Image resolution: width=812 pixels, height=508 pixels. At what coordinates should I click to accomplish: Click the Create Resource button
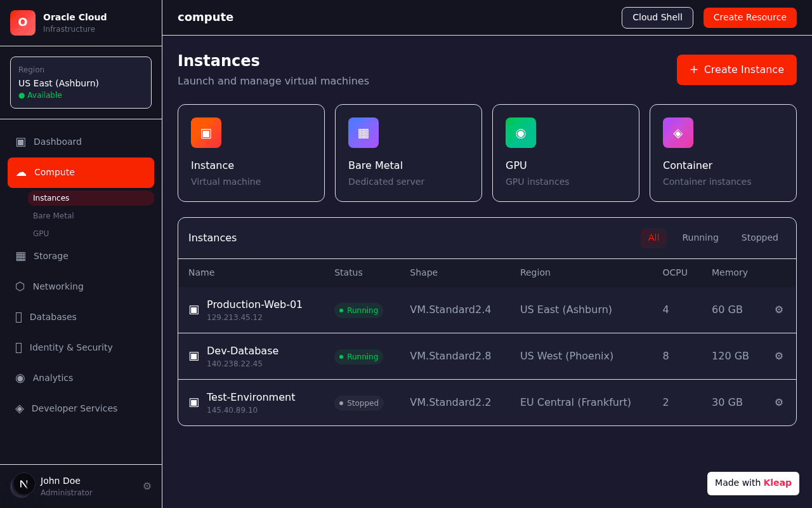[750, 18]
